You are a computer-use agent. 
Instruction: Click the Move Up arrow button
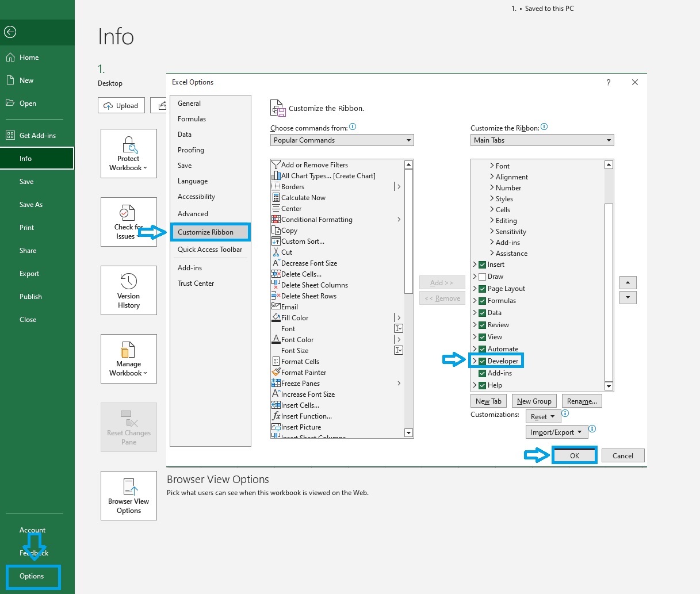(x=628, y=282)
